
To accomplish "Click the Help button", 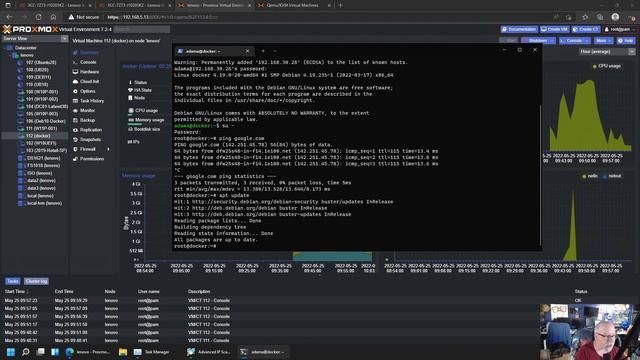I will tap(626, 41).
